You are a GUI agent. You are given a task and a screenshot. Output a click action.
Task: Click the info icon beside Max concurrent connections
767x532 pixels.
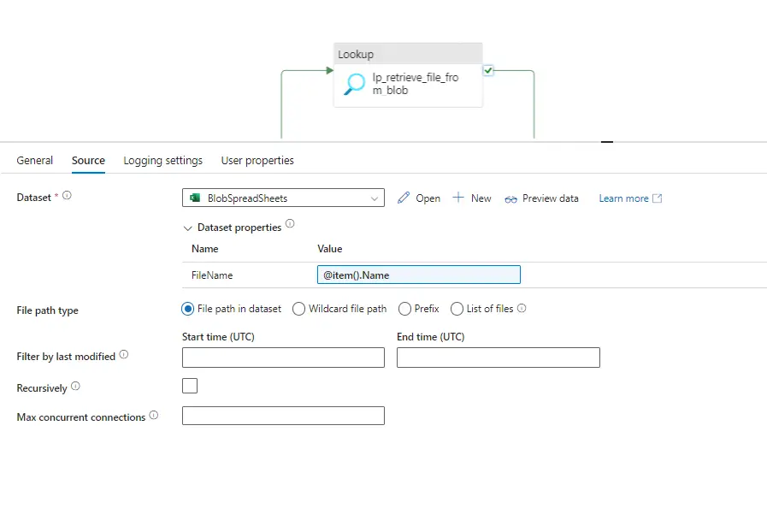click(x=155, y=415)
